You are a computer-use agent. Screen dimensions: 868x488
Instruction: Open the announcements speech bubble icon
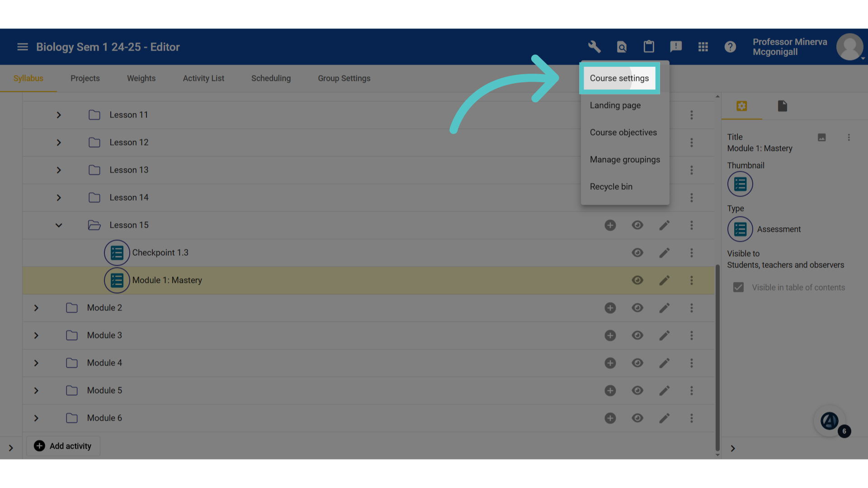pos(676,47)
